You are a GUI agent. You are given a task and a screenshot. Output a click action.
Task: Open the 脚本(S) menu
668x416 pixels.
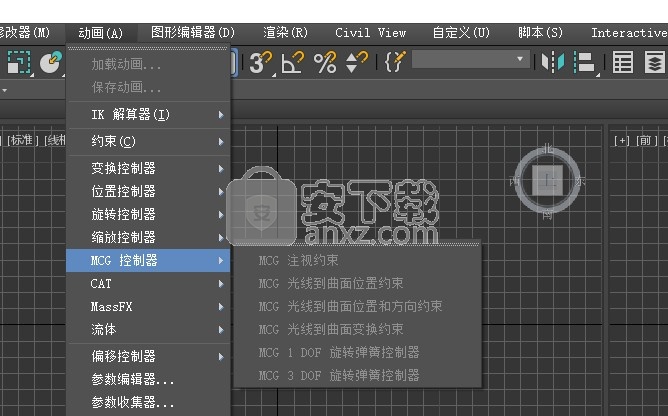click(x=540, y=33)
